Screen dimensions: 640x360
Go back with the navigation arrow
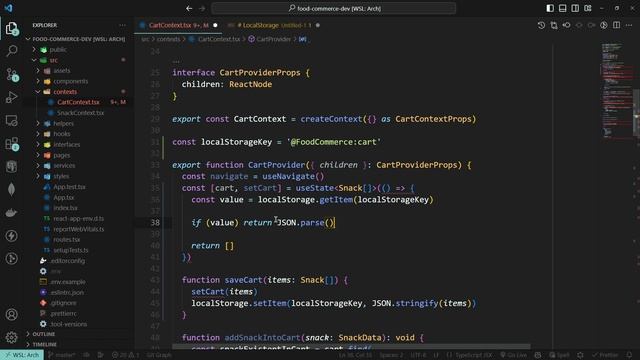[189, 8]
